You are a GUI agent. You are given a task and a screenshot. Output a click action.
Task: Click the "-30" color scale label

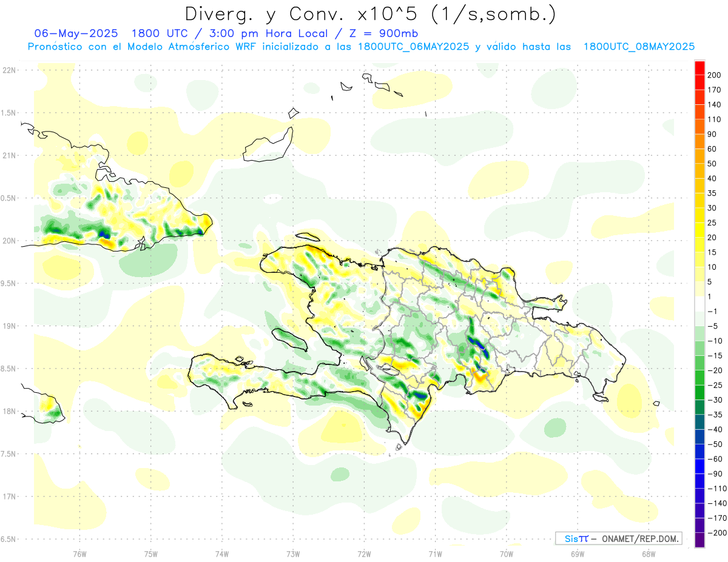click(716, 400)
